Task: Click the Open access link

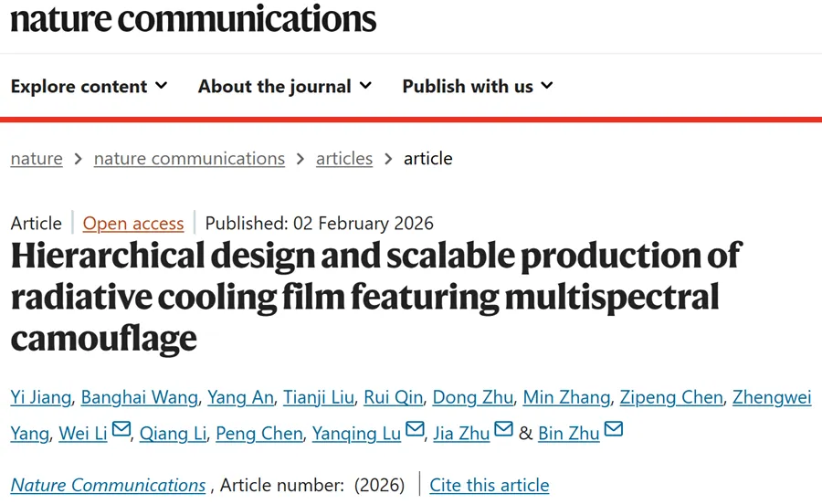Action: point(133,224)
